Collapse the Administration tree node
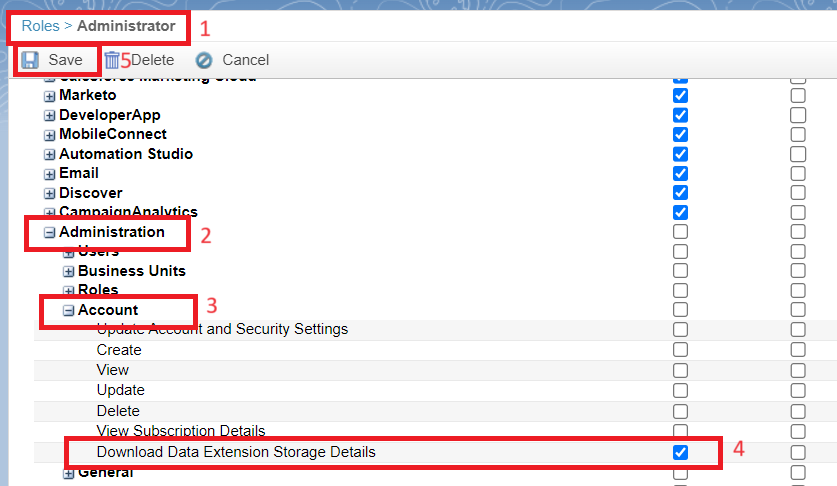The width and height of the screenshot is (837, 486). click(50, 232)
